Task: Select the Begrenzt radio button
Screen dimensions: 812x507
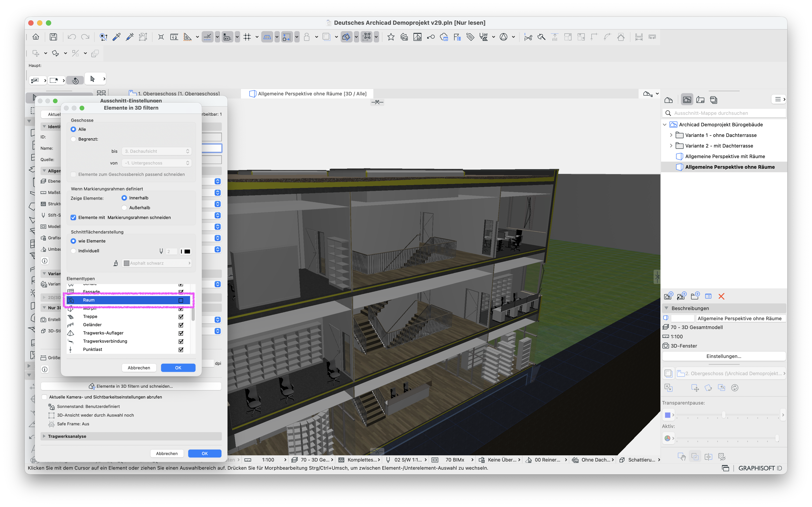Action: 73,139
